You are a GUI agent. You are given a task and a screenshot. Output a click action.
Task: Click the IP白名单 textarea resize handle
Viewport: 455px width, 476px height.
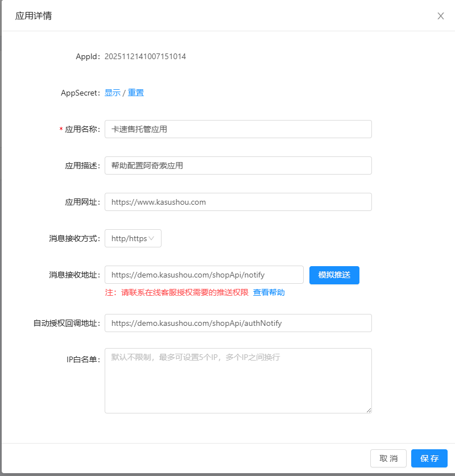click(369, 410)
